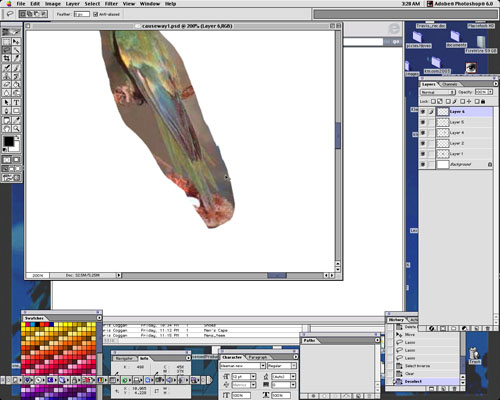Select the Lasso tool in toolbox
Screen dimensions: 500x400
click(x=6, y=50)
